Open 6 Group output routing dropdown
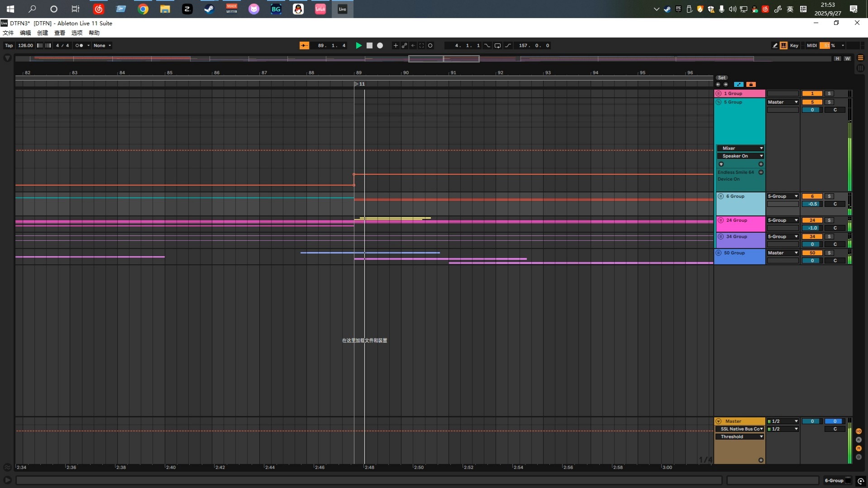 [783, 196]
